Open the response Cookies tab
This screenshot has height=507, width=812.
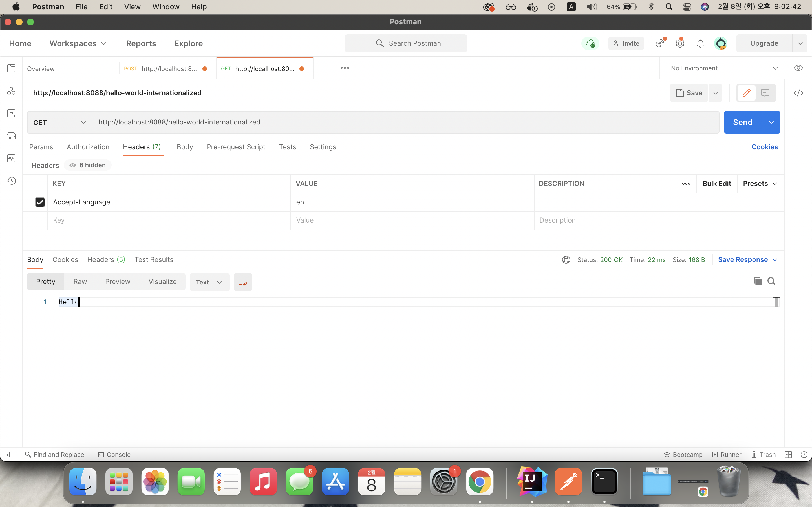[65, 259]
